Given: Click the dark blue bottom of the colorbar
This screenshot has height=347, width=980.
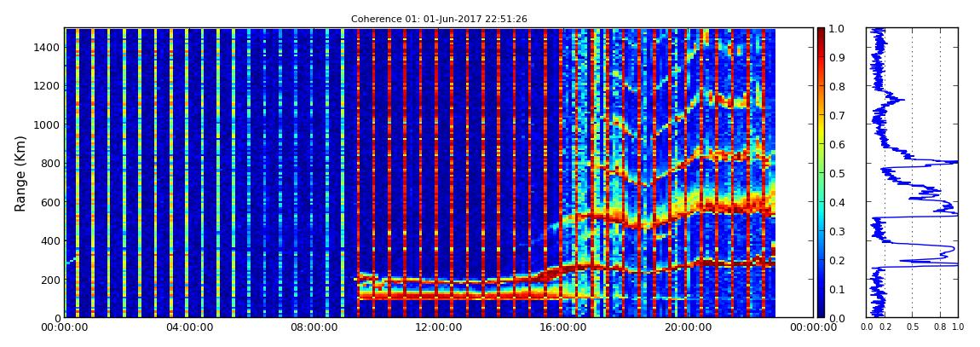Looking at the screenshot, I should click(x=821, y=313).
